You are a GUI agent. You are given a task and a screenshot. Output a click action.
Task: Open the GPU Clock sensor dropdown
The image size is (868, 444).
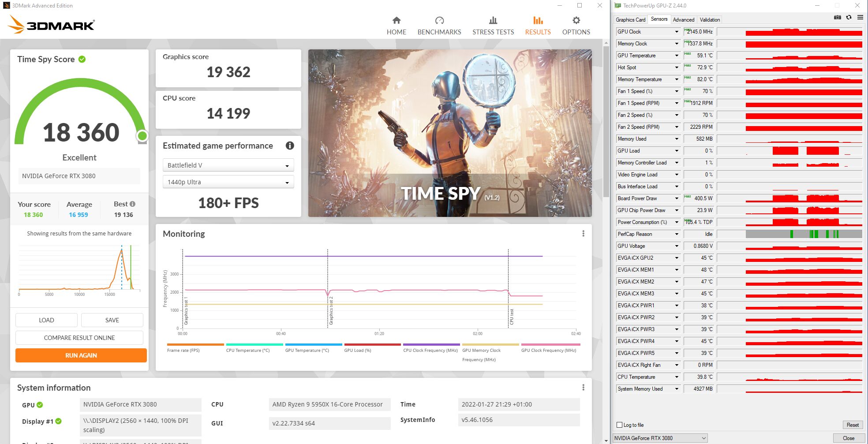click(x=677, y=32)
